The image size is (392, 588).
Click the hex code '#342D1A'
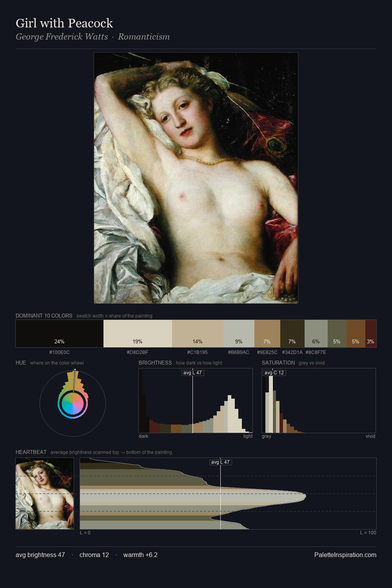tap(292, 352)
